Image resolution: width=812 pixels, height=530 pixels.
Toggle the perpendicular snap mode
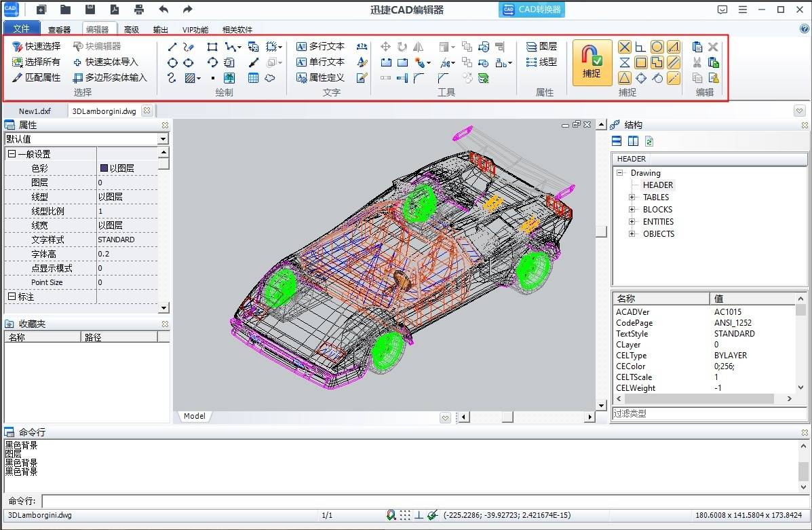tap(640, 47)
